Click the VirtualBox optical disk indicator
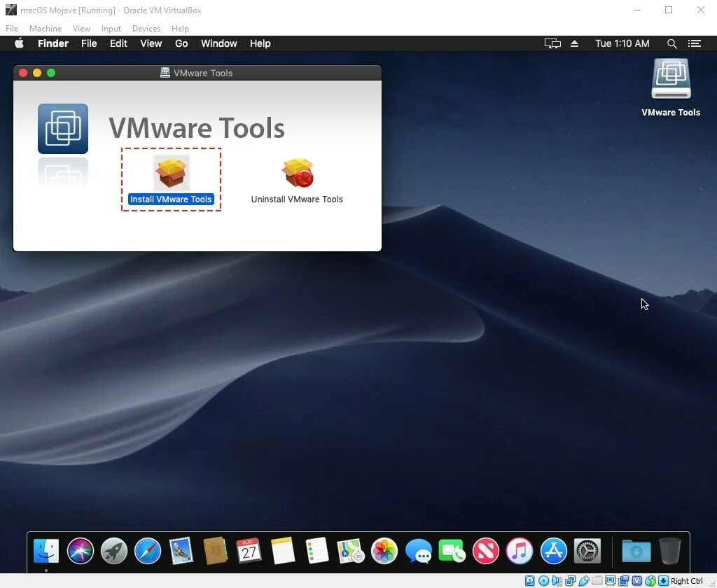The height and width of the screenshot is (588, 717). pyautogui.click(x=543, y=581)
